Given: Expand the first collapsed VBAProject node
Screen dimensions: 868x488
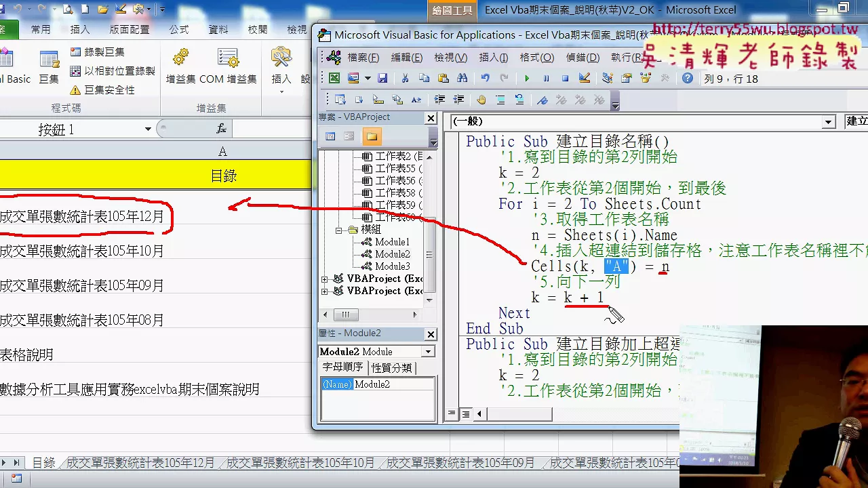Looking at the screenshot, I should point(324,279).
